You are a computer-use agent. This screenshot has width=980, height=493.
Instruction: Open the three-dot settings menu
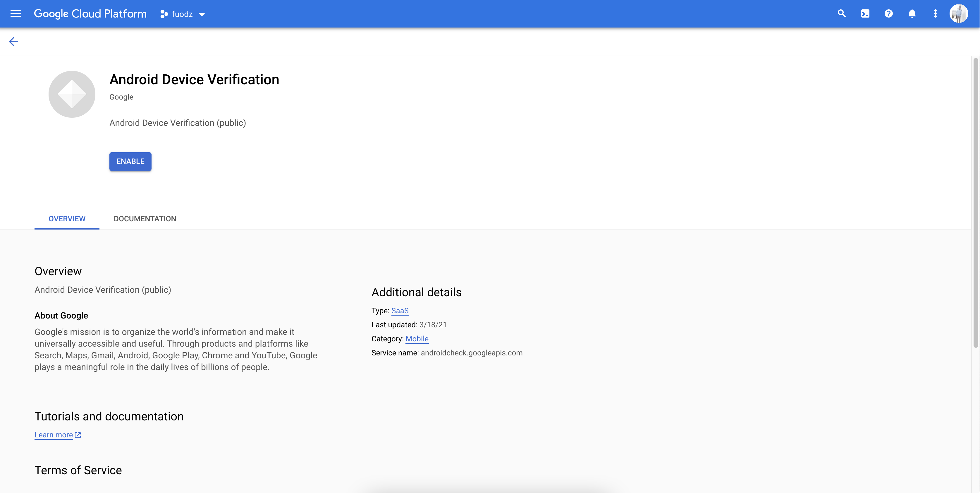pyautogui.click(x=935, y=14)
